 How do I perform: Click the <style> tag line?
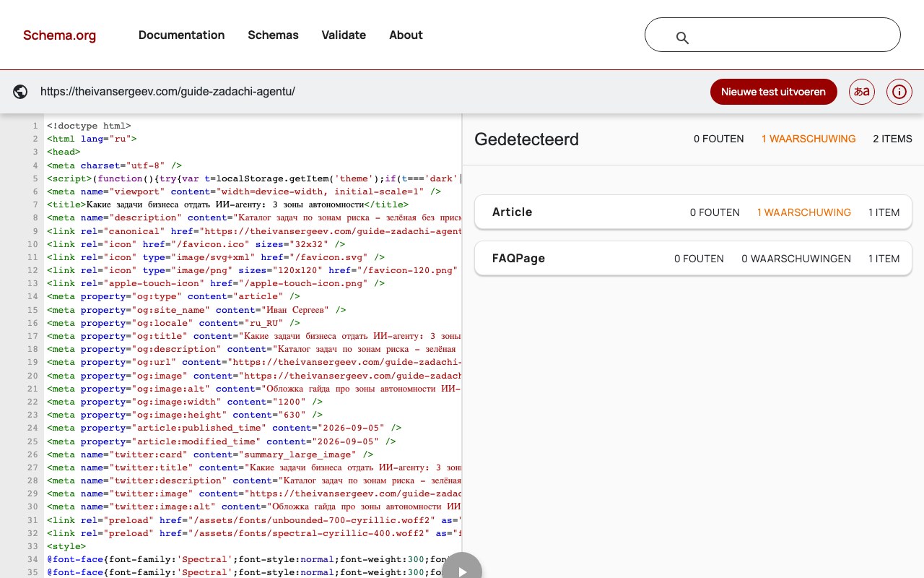pyautogui.click(x=66, y=546)
